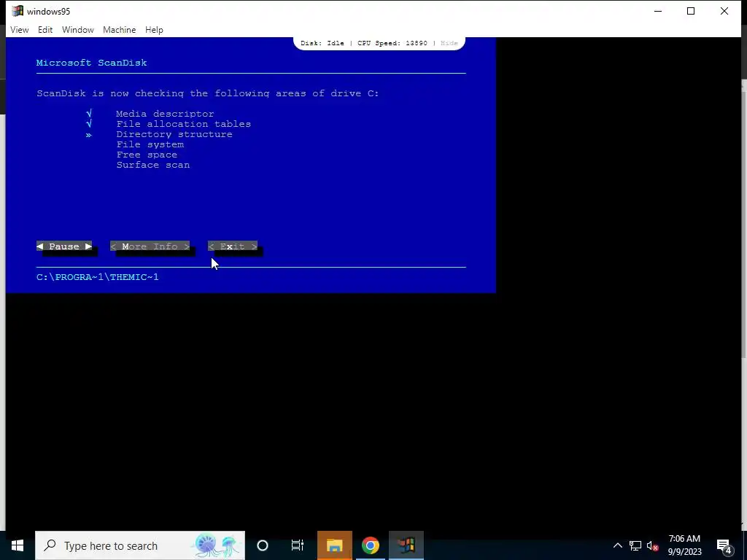Screen dimensions: 747x560
Task: Click the Media descriptor item
Action: click(x=165, y=114)
